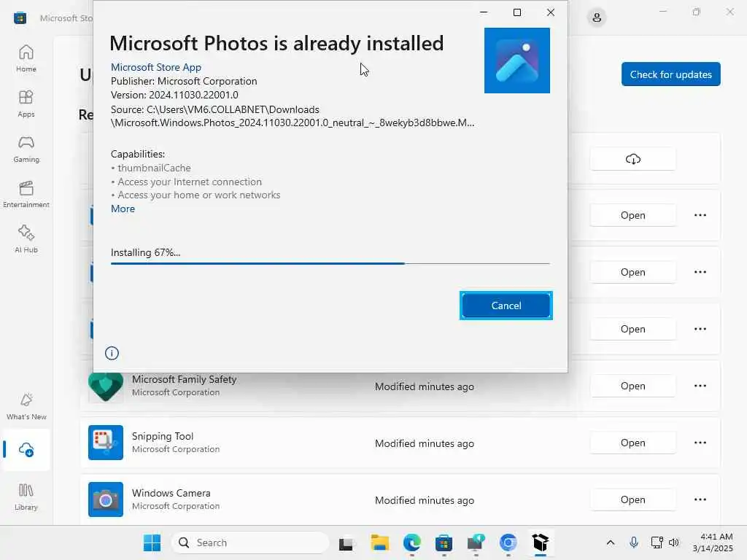Image resolution: width=747 pixels, height=560 pixels.
Task: Click the cloud download button in first row
Action: coord(632,158)
